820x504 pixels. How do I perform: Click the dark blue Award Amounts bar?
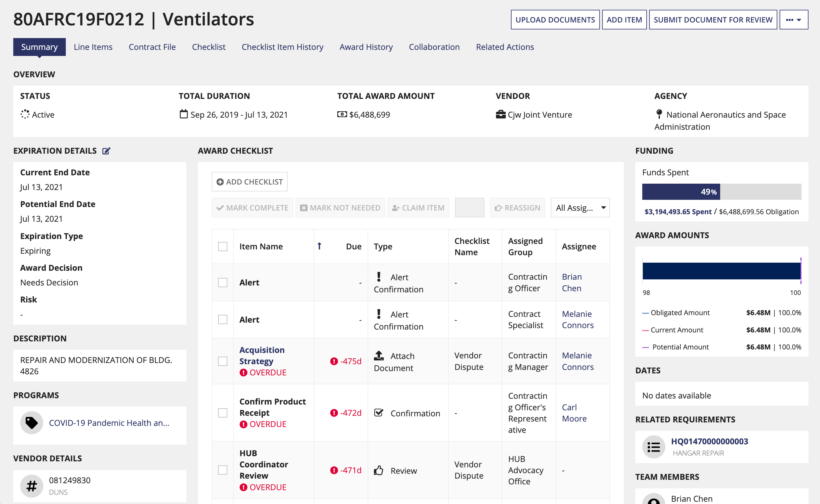tap(722, 271)
